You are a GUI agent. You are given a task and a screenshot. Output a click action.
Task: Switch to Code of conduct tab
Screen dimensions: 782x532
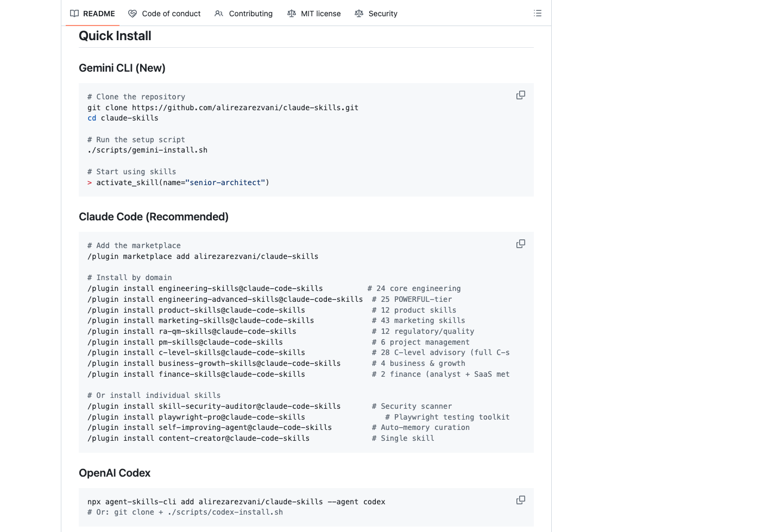165,14
